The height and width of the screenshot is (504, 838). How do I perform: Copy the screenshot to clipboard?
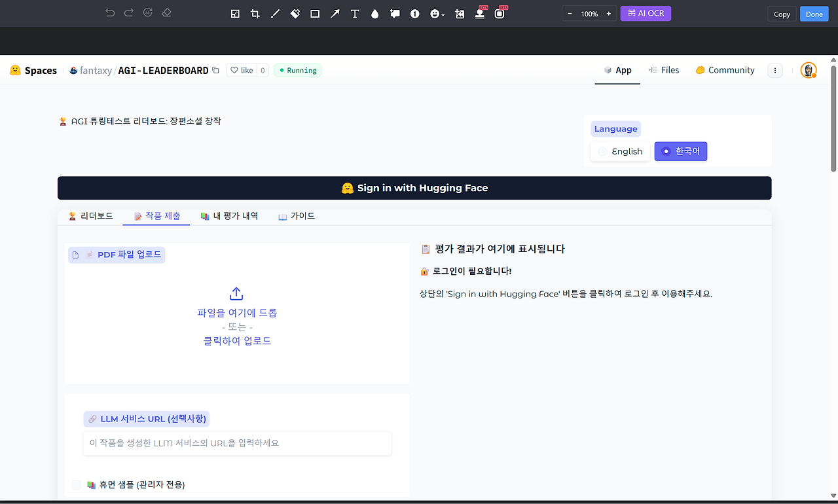pos(782,14)
